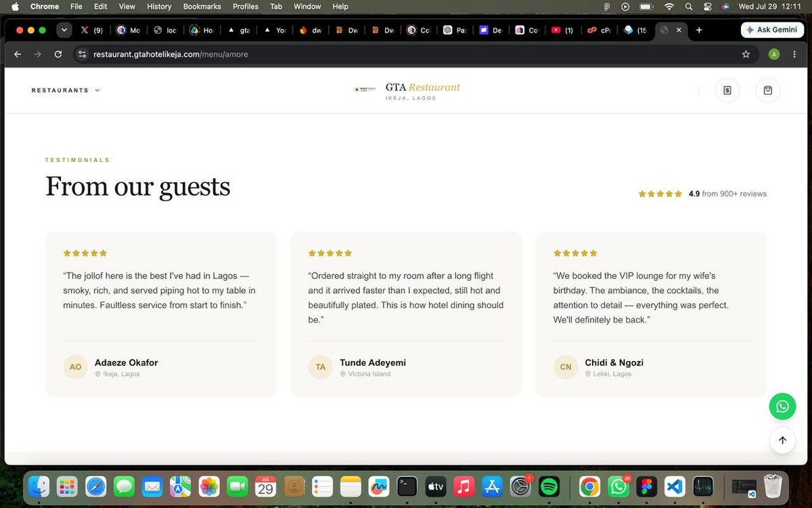Switch to the YouTube (1) browser tab
The width and height of the screenshot is (812, 508).
[562, 30]
